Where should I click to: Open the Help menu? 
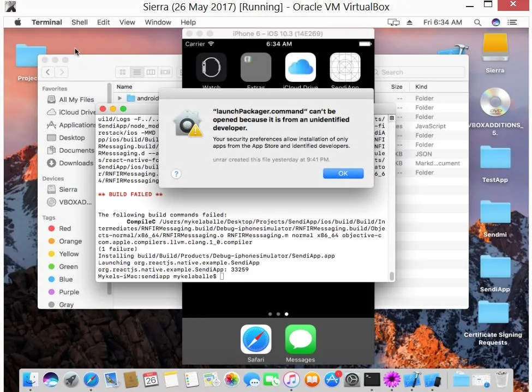point(188,22)
